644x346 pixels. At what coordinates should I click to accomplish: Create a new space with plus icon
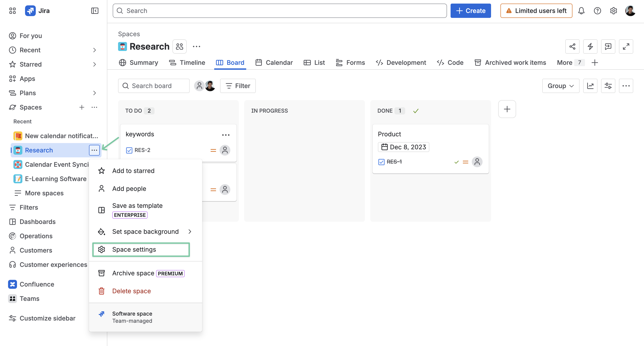82,107
